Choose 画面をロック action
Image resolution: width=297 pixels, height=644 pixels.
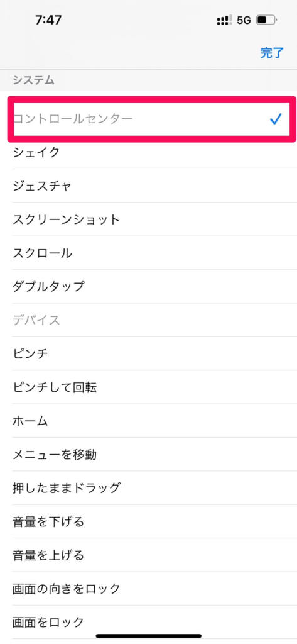click(x=148, y=622)
